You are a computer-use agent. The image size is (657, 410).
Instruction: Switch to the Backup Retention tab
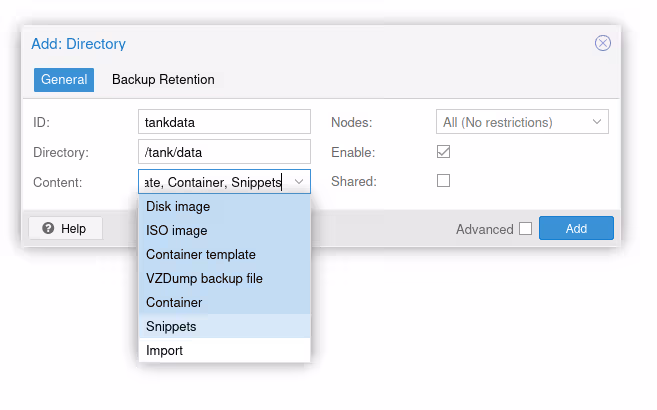[x=163, y=80]
